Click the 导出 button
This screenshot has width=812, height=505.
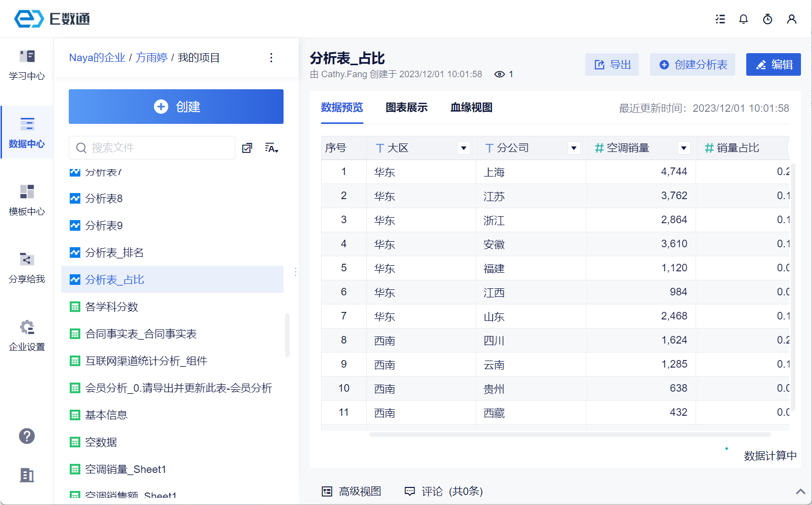click(612, 65)
